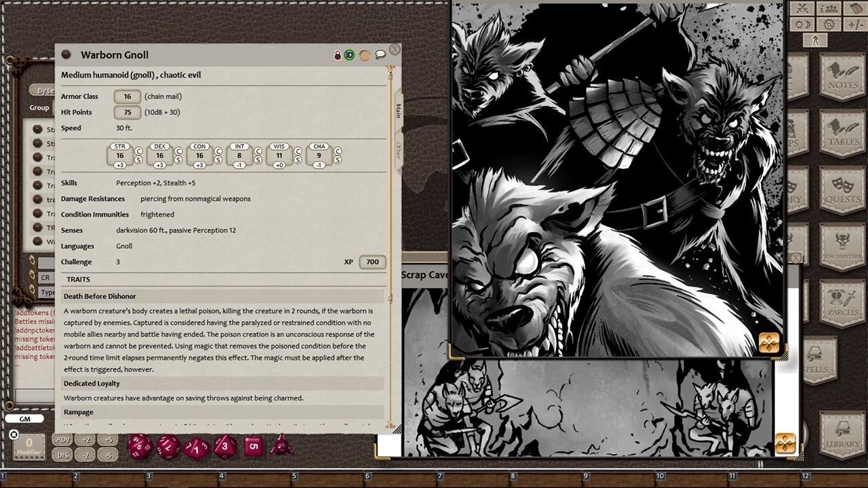
Task: Enable the DIS disadvantage roll modifier
Action: 62,455
